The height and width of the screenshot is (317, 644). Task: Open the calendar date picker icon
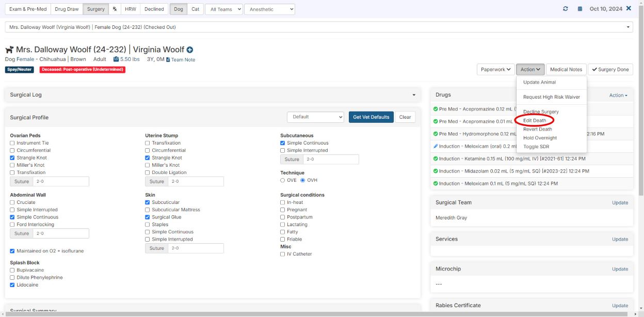pyautogui.click(x=580, y=9)
